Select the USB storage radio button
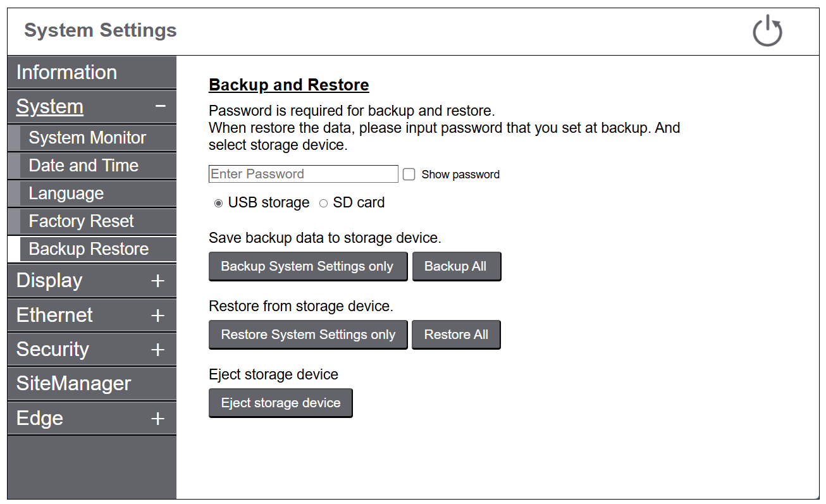The width and height of the screenshot is (826, 504). pyautogui.click(x=218, y=203)
